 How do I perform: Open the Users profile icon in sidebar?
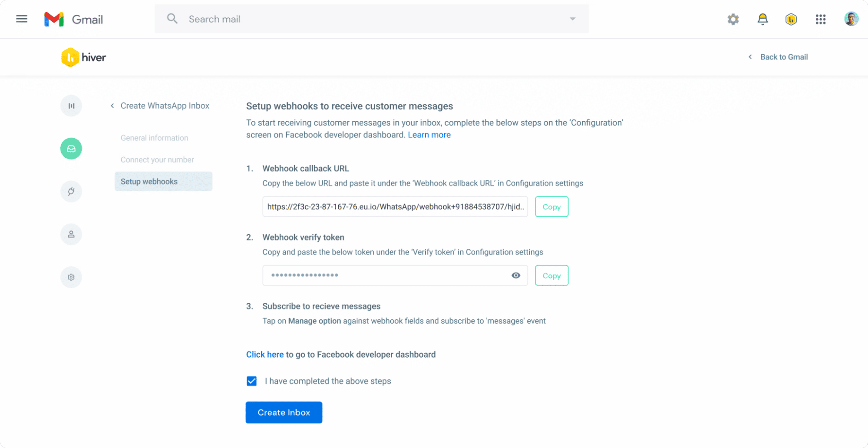(71, 234)
